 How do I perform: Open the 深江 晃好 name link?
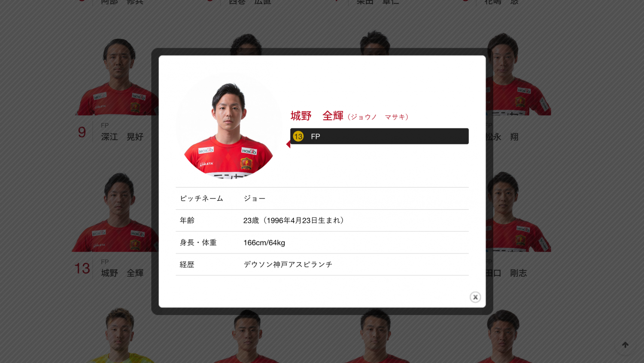coord(122,137)
